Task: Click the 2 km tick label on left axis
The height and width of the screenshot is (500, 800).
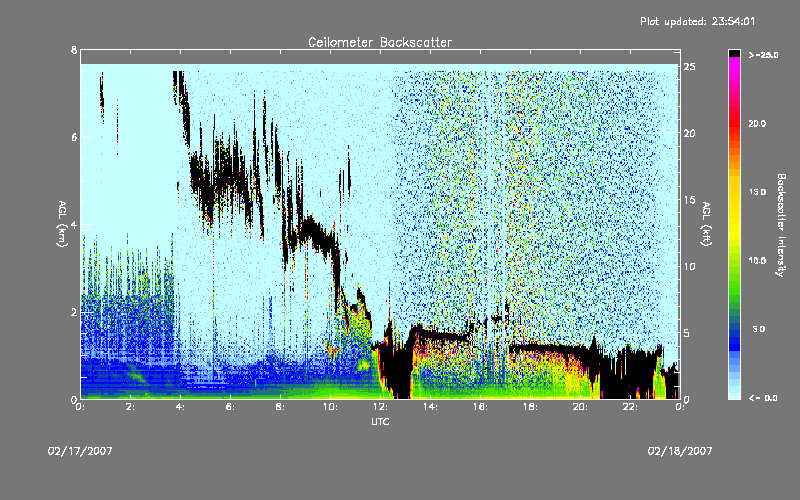Action: click(x=74, y=312)
